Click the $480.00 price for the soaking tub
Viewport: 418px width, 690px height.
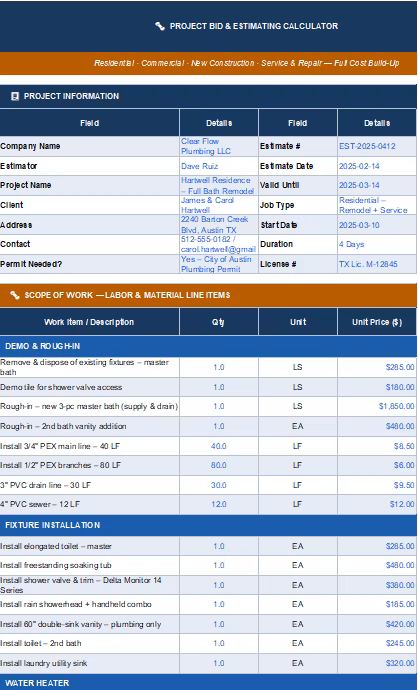[400, 565]
